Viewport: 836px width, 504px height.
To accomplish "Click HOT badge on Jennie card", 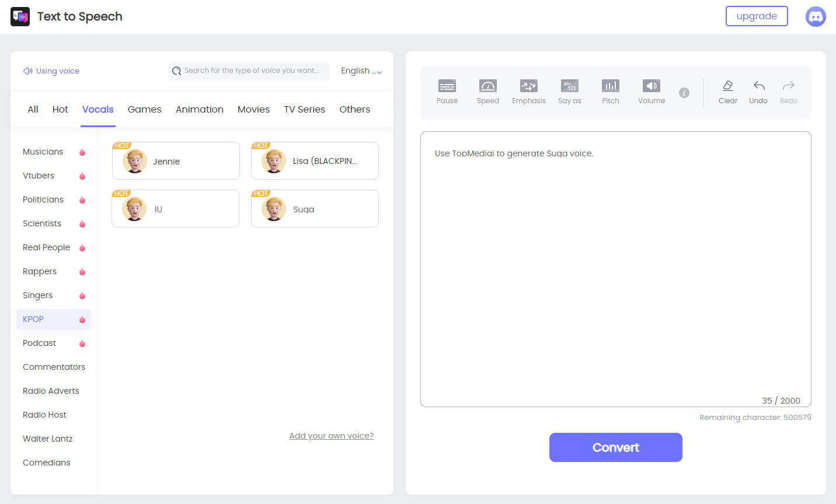I will pos(121,146).
